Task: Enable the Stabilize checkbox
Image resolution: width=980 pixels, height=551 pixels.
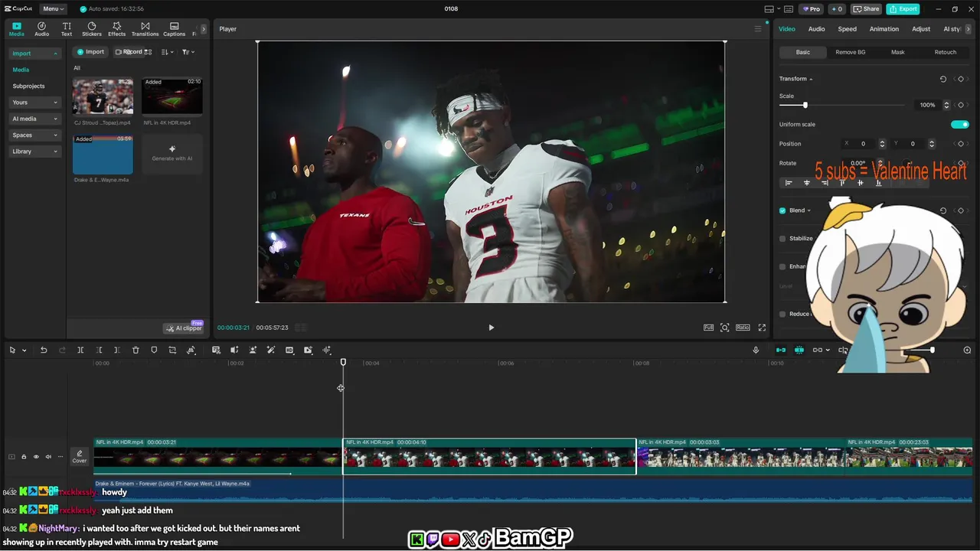Action: [x=782, y=238]
